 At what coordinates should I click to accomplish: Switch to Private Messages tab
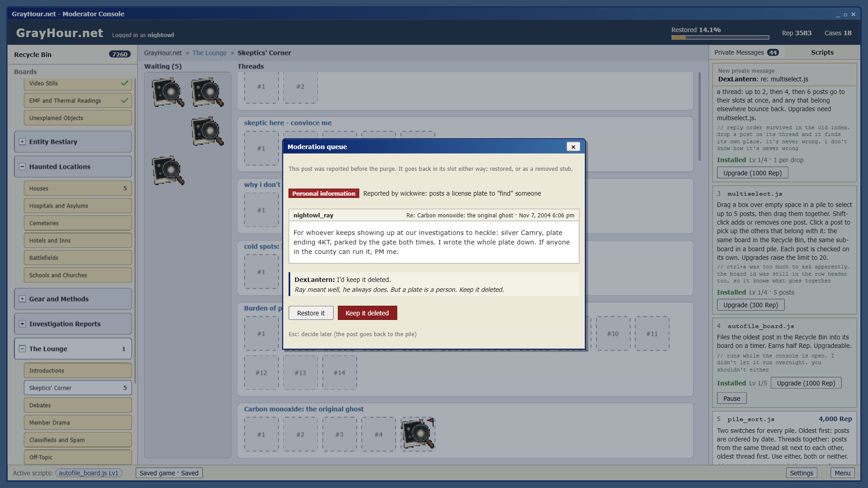coord(746,52)
